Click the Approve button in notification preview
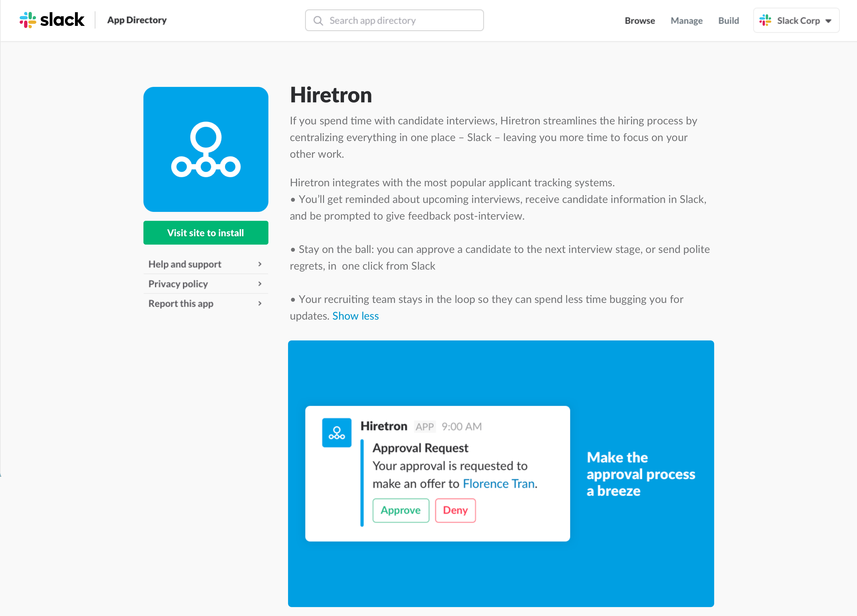The width and height of the screenshot is (857, 616). (401, 510)
